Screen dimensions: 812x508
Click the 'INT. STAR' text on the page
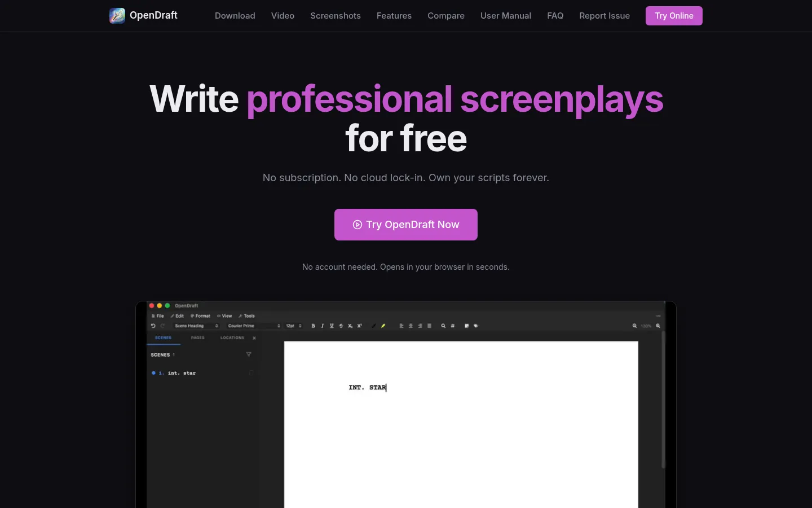[x=368, y=388]
